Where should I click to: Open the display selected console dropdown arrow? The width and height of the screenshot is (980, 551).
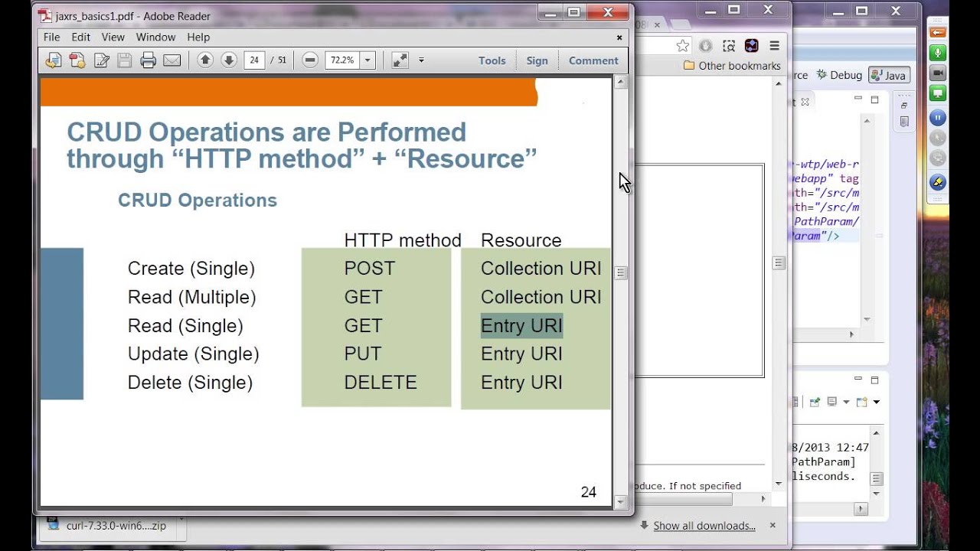846,402
